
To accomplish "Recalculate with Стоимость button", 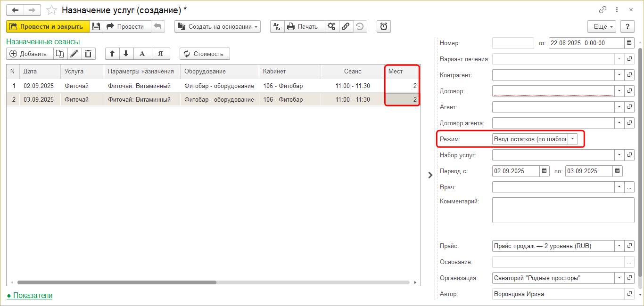I will [205, 54].
